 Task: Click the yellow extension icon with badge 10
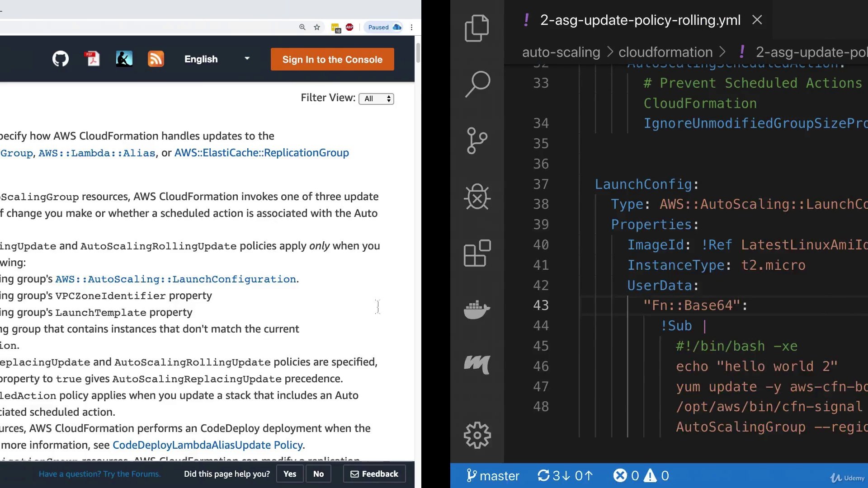coord(335,28)
